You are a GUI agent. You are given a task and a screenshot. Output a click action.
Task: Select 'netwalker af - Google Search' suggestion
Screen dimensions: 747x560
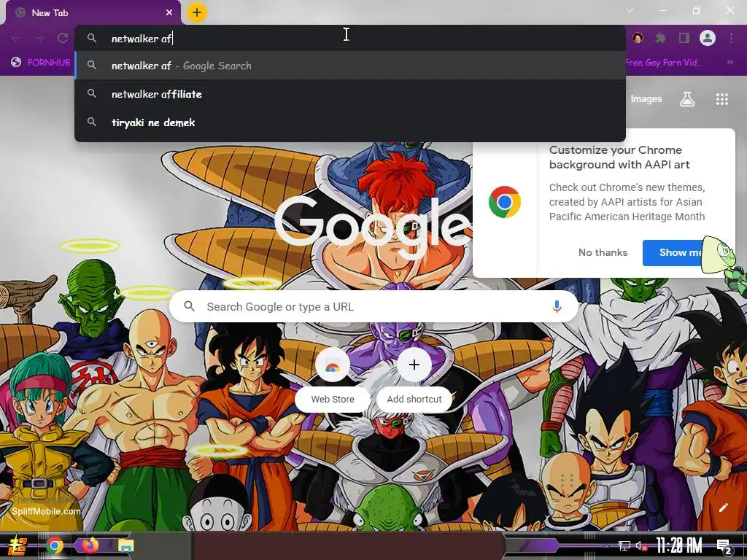point(350,66)
